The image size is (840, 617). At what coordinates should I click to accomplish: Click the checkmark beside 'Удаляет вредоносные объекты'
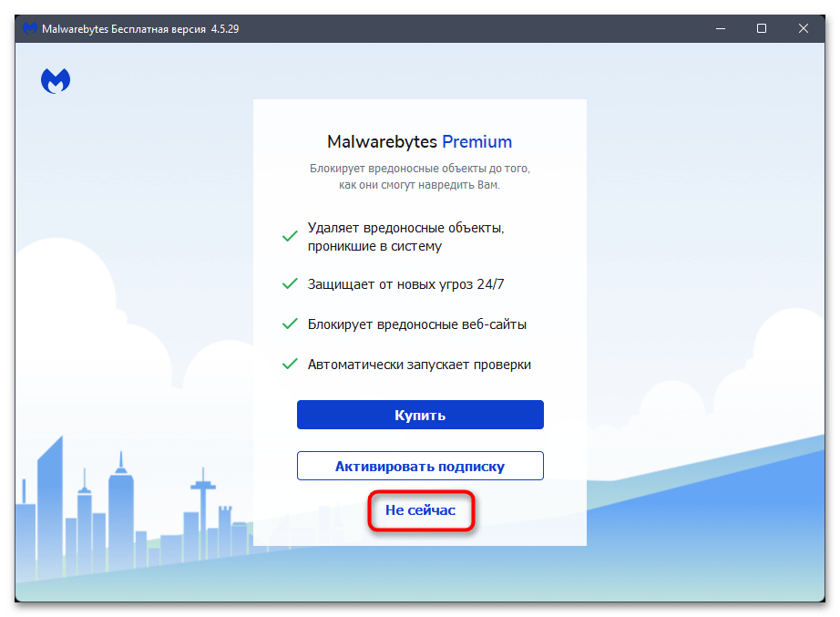coord(290,236)
